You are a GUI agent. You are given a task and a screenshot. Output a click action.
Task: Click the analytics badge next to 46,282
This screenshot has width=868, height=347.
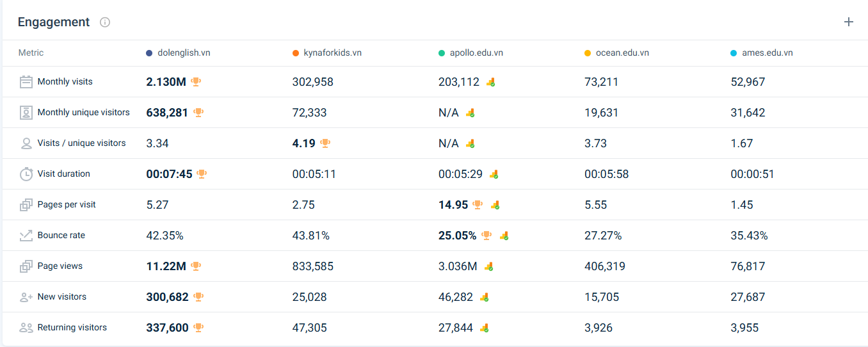485,297
